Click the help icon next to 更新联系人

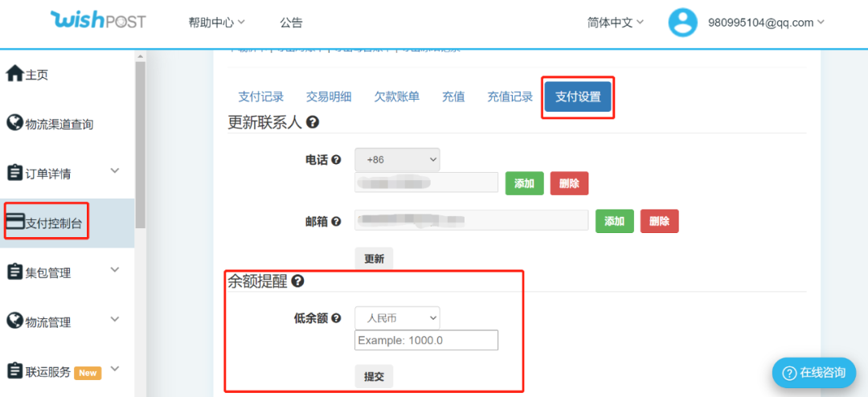click(312, 122)
